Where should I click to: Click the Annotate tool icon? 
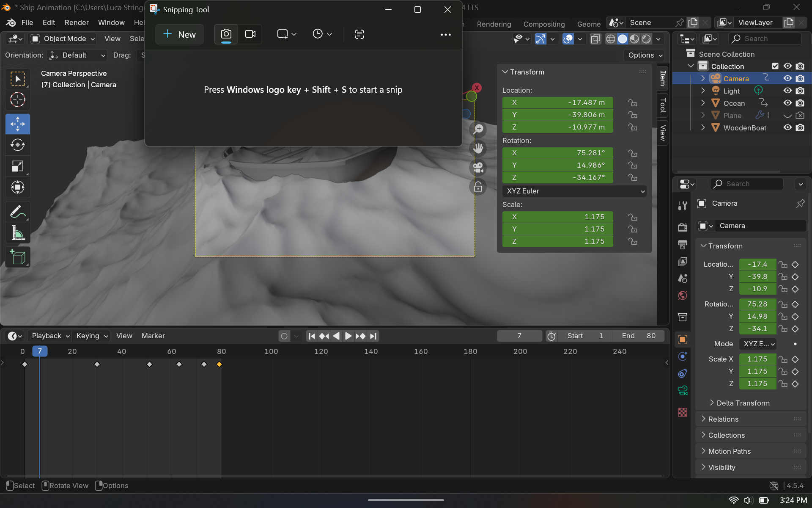coord(17,212)
